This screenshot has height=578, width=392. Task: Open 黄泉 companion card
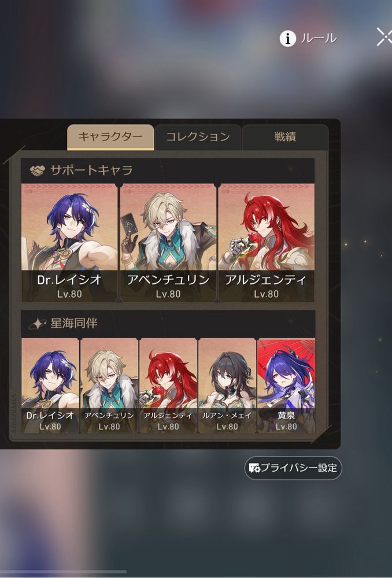click(x=286, y=386)
